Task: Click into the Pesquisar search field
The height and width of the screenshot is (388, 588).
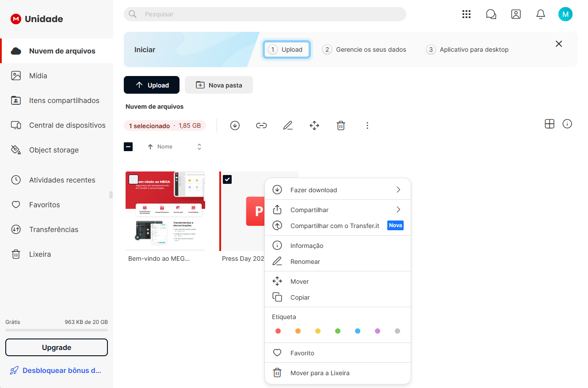Action: point(265,14)
